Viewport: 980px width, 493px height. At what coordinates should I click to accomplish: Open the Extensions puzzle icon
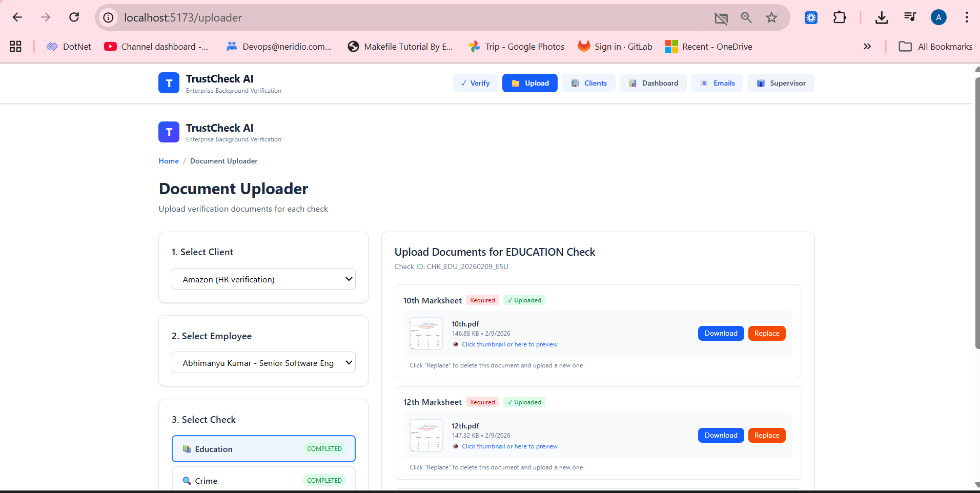tap(840, 17)
